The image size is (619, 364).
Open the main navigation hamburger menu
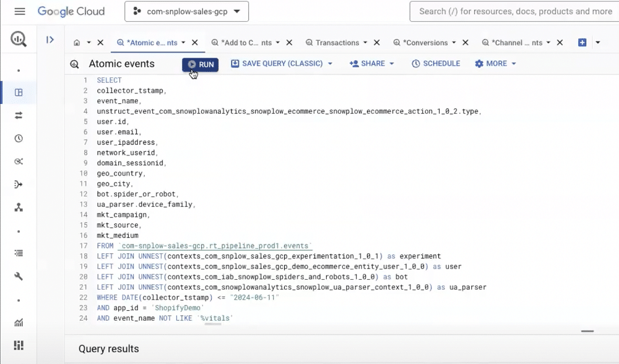coord(20,11)
